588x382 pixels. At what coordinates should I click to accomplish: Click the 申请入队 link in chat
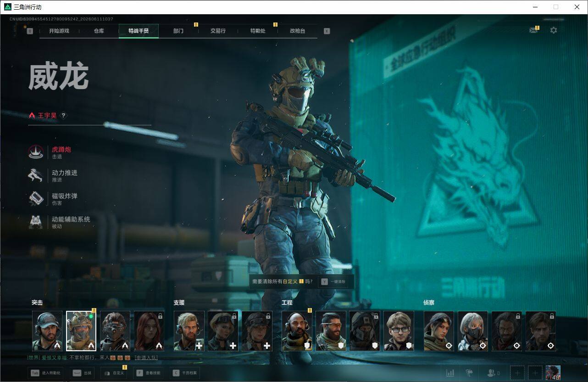[146, 358]
